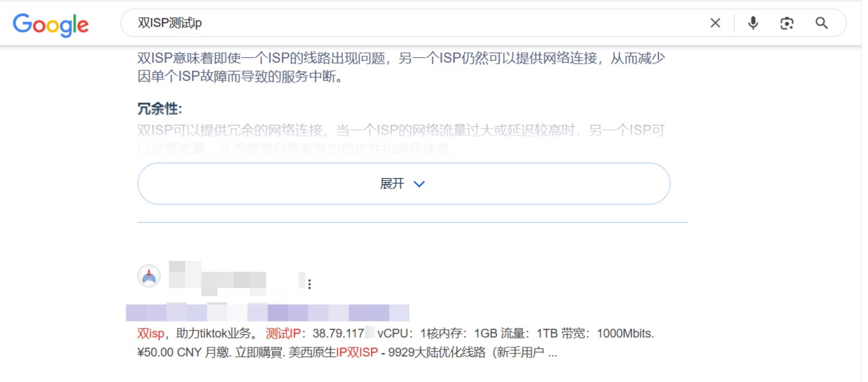
Task: Start voice search with microphone icon
Action: tap(753, 23)
